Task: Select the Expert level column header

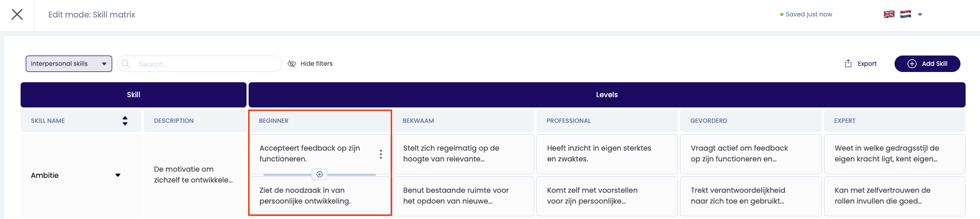Action: coord(894,121)
